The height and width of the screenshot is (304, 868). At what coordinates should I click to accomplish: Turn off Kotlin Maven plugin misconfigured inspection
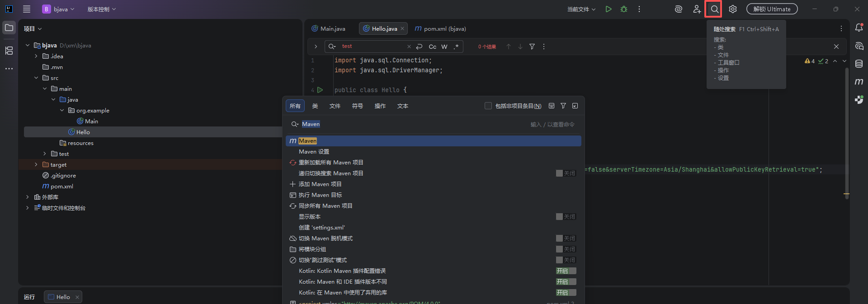click(566, 271)
